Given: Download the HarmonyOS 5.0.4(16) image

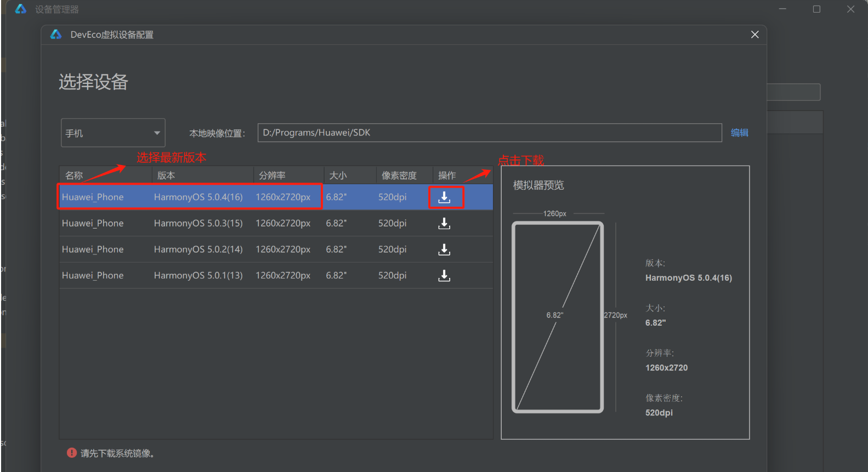Looking at the screenshot, I should point(444,197).
